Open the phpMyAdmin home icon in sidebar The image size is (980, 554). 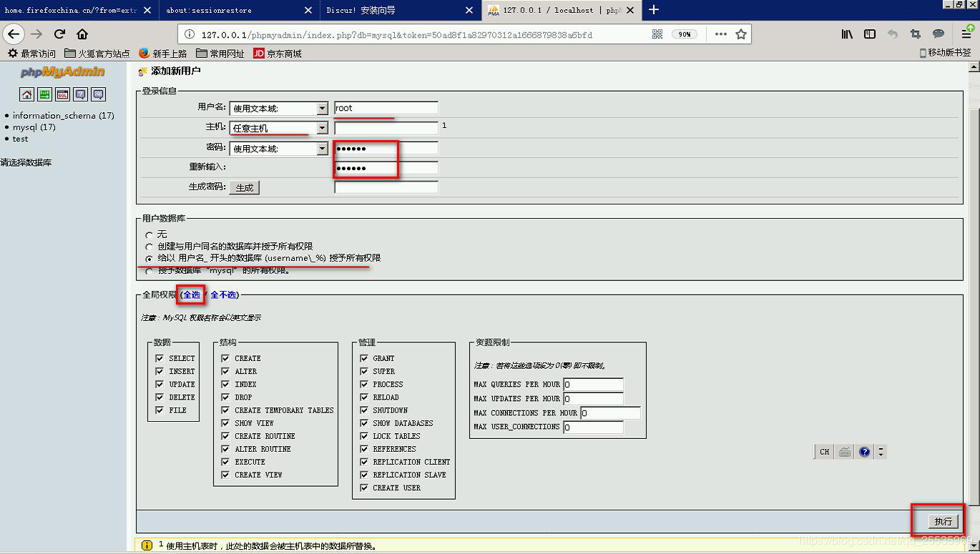(27, 94)
